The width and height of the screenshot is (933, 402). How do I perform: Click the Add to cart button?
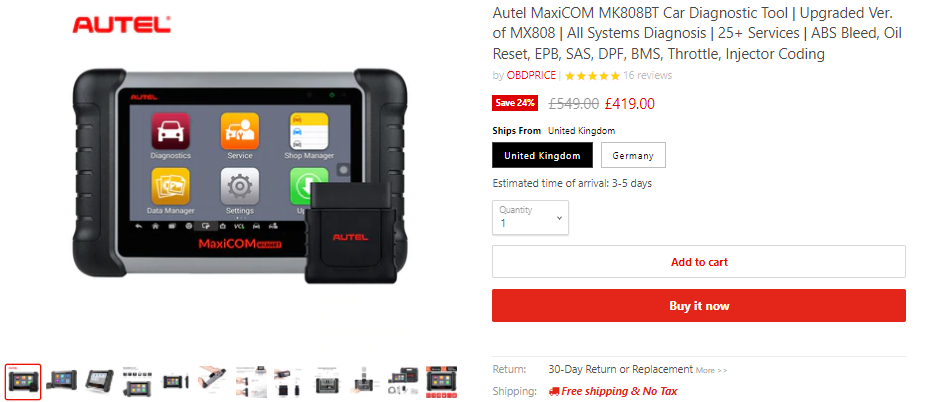point(699,262)
